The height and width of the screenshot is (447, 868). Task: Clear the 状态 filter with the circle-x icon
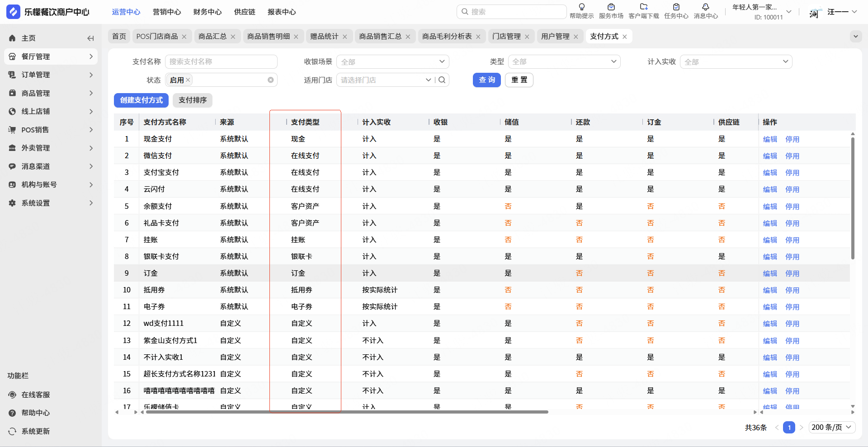[270, 80]
